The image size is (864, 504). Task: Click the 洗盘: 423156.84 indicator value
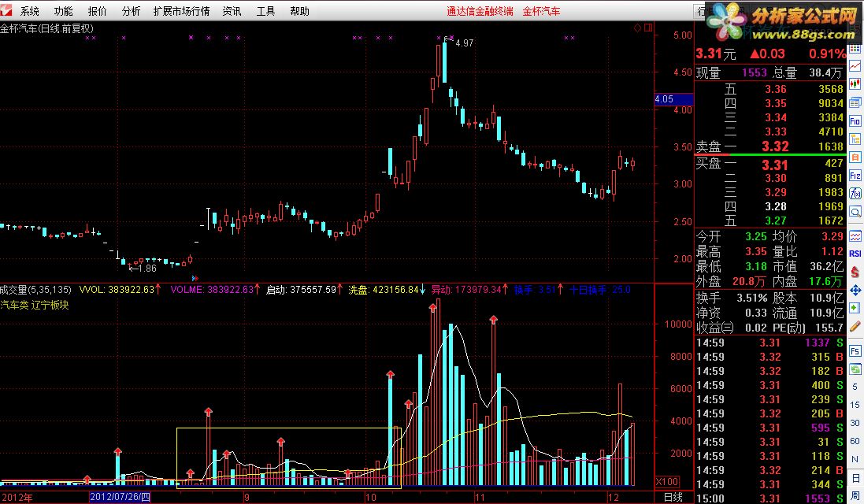tap(386, 290)
